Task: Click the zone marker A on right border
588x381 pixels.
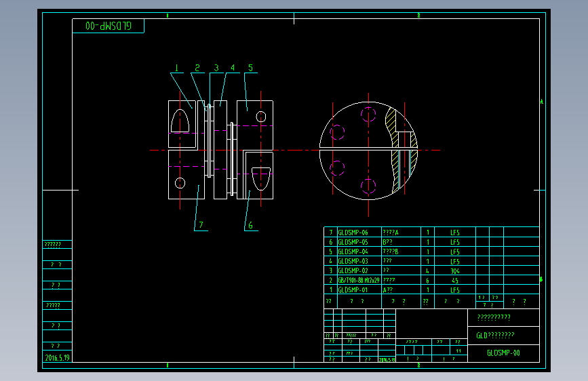Action: pyautogui.click(x=541, y=102)
